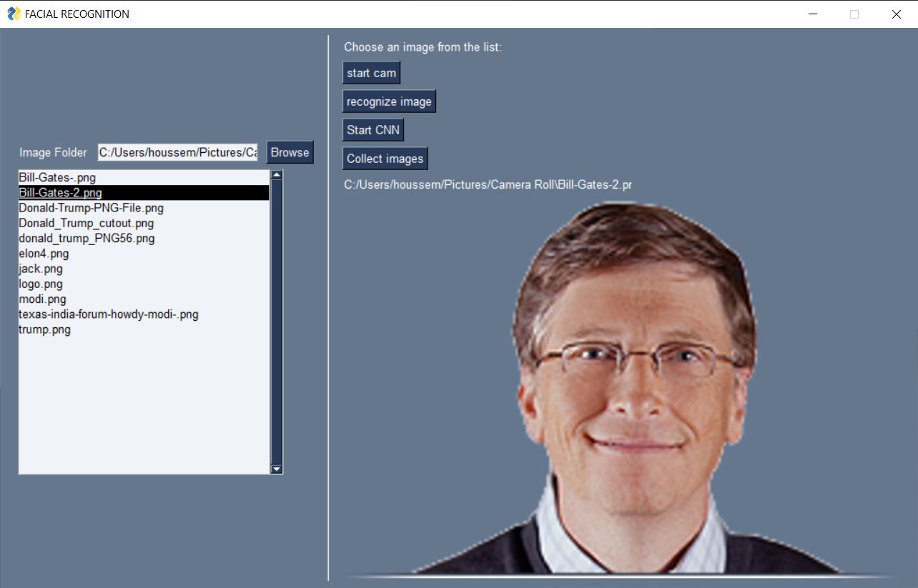
Task: Select Donald_Trump_cutout.png from the list
Action: (x=86, y=223)
